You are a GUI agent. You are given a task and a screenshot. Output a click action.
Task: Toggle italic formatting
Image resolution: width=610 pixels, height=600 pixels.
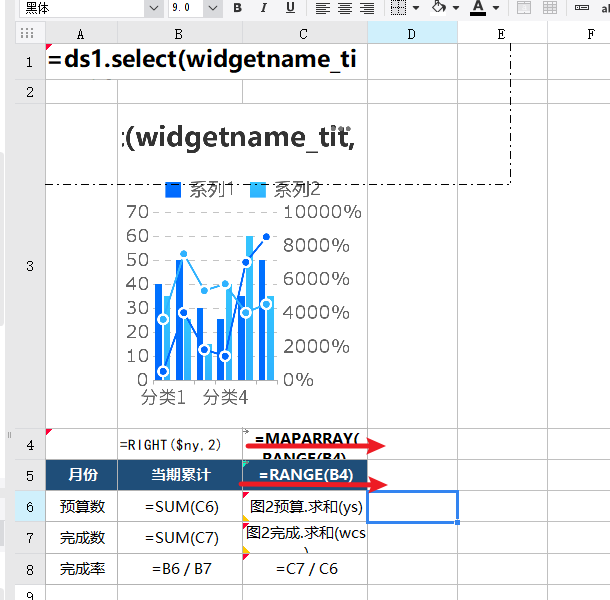(264, 7)
